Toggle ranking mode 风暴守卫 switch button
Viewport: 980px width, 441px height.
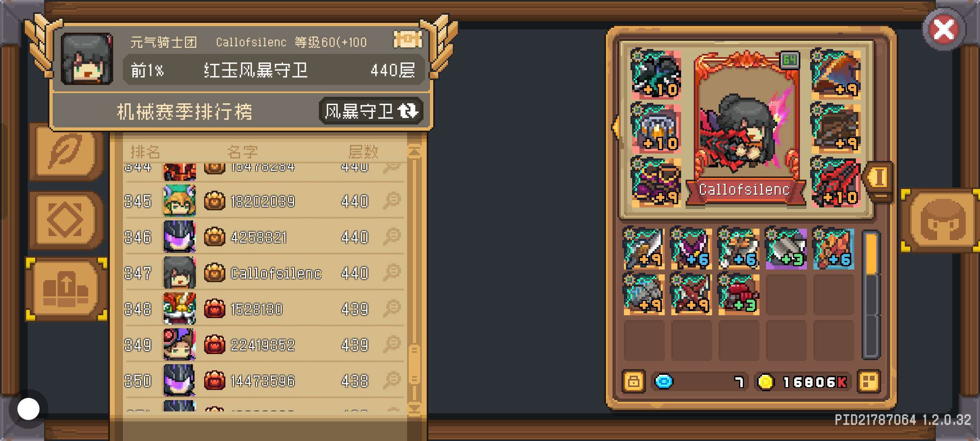(x=371, y=111)
